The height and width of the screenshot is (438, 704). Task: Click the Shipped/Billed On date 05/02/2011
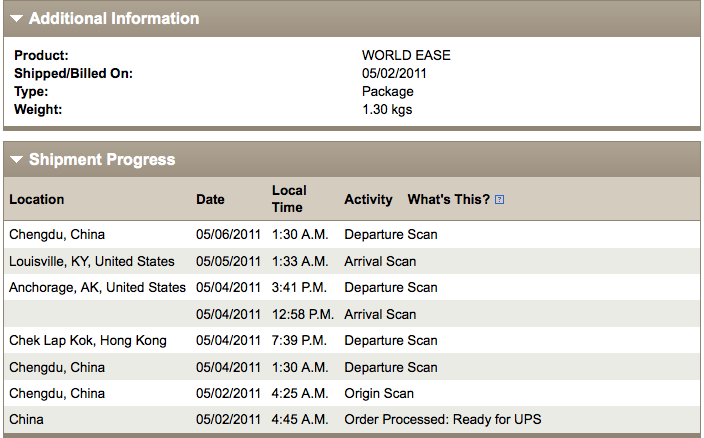(x=394, y=74)
